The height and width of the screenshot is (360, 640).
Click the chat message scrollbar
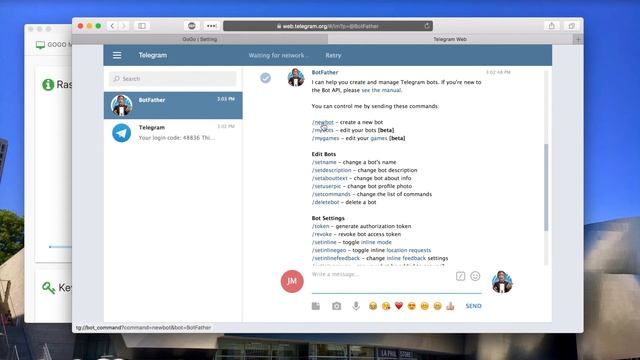pos(546,187)
